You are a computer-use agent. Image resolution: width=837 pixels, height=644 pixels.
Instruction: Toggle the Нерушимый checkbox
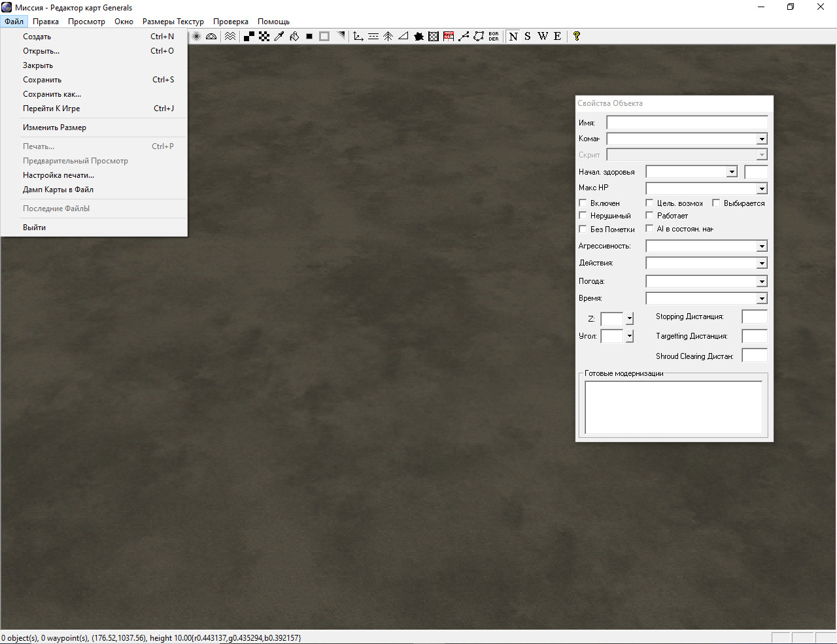tap(583, 216)
